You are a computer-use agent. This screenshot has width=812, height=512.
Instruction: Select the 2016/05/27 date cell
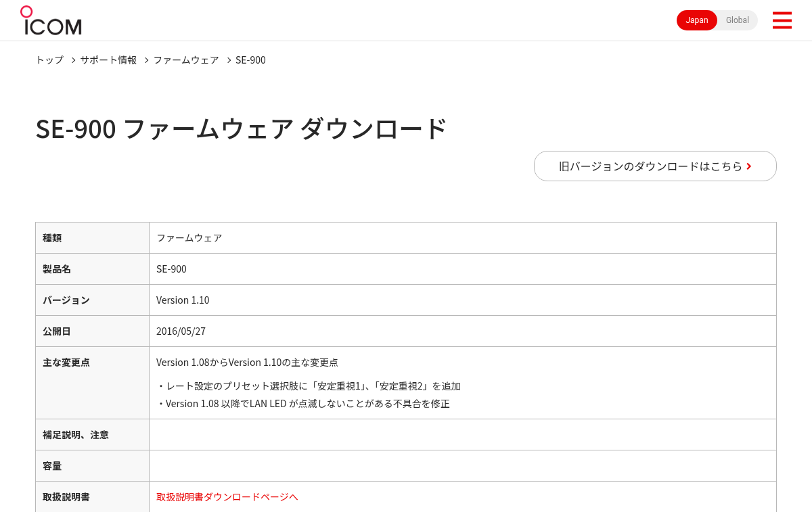pos(463,331)
